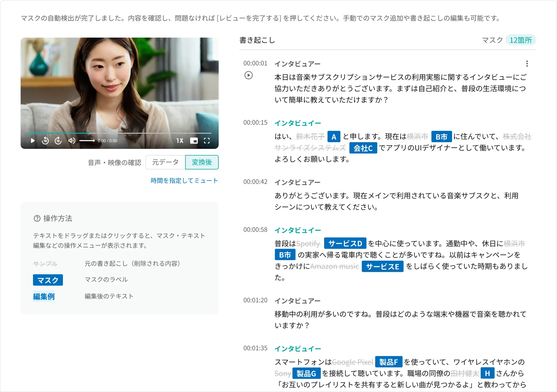Click the サービスE mask label
The image size is (557, 392).
(x=383, y=267)
